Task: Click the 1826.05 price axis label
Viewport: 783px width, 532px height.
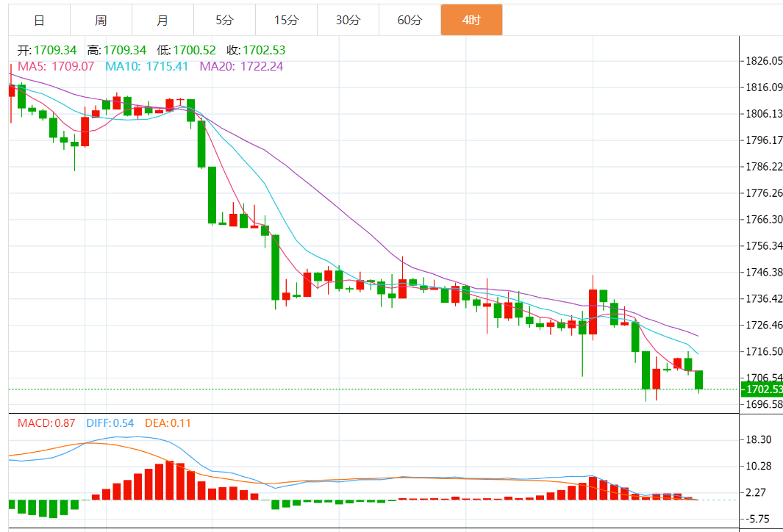Action: tap(764, 61)
